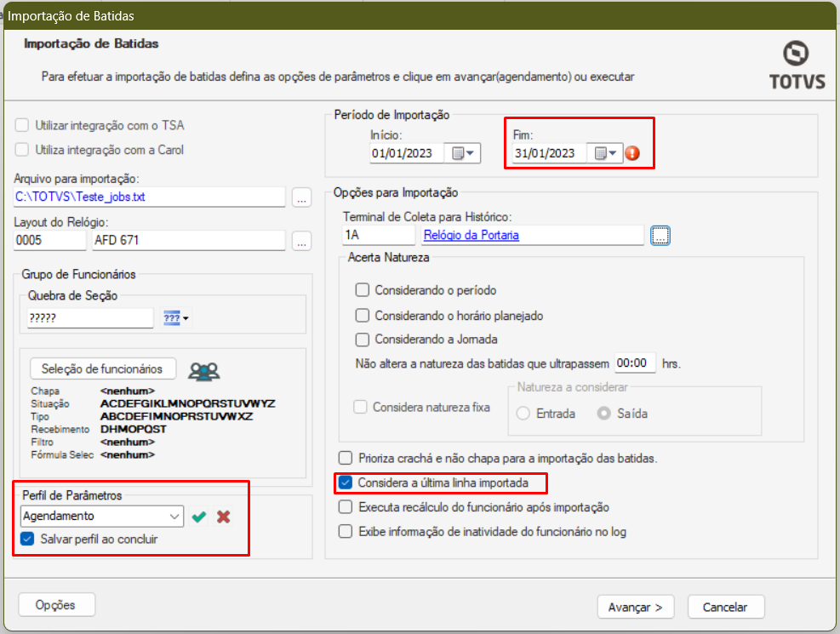Click the Chapa value <nenhum>
This screenshot has width=840, height=634.
click(x=128, y=391)
